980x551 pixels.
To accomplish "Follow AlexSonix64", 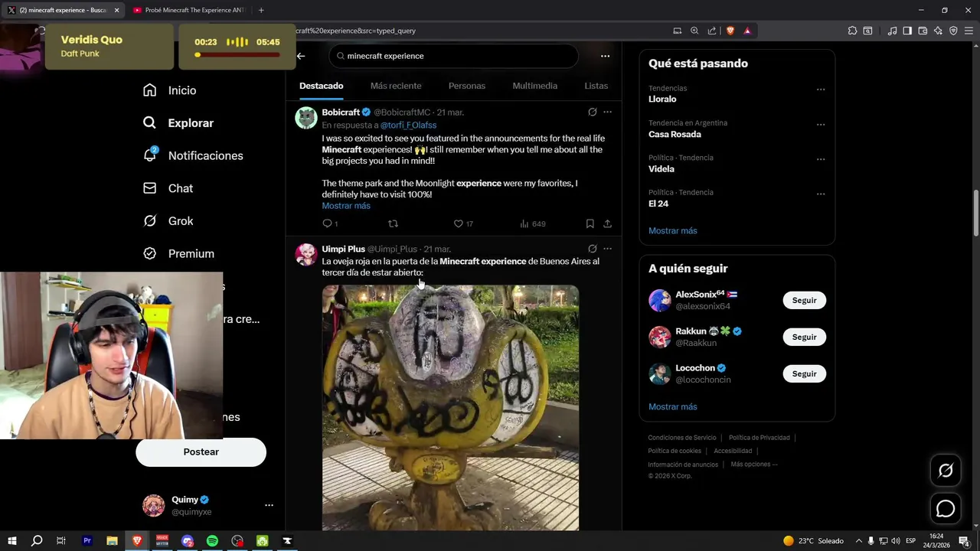I will 804,300.
